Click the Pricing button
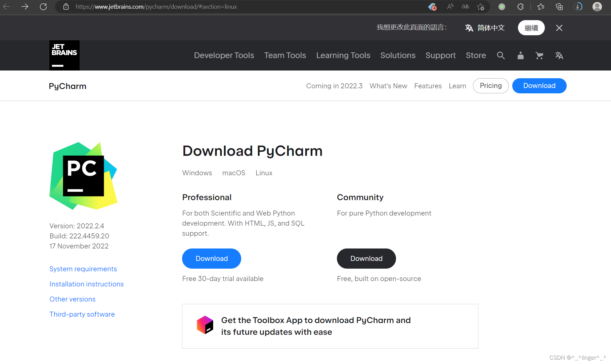Screen dimensions: 611x364 tap(491, 86)
